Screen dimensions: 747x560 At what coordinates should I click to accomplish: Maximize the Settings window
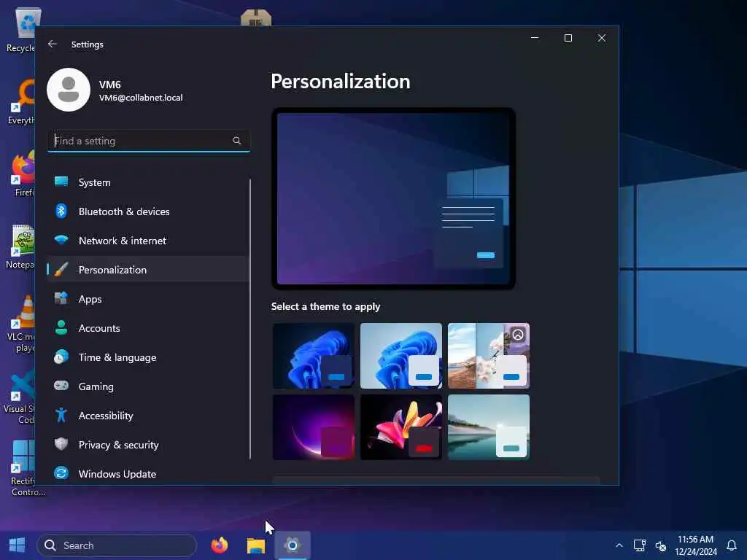click(568, 38)
